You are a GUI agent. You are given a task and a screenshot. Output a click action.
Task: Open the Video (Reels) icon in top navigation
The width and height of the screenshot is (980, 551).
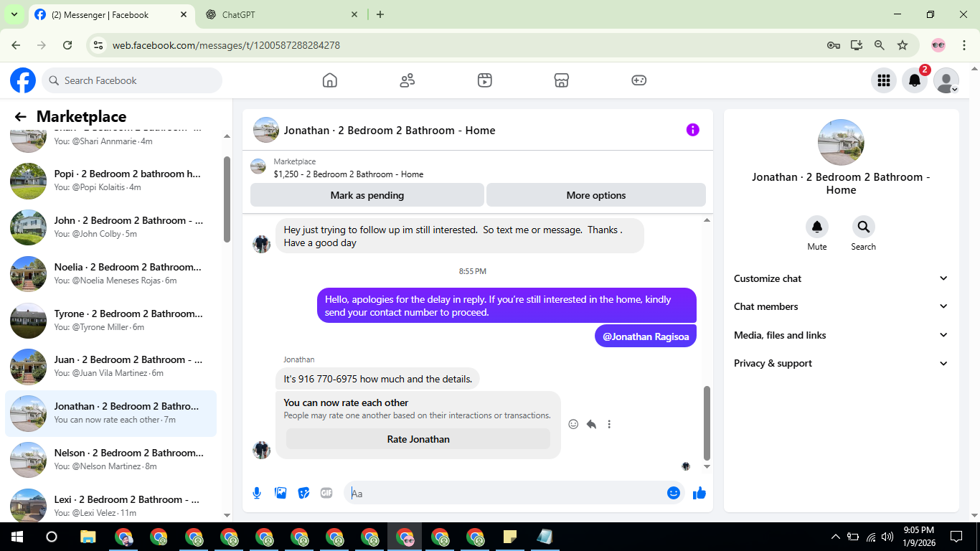484,80
